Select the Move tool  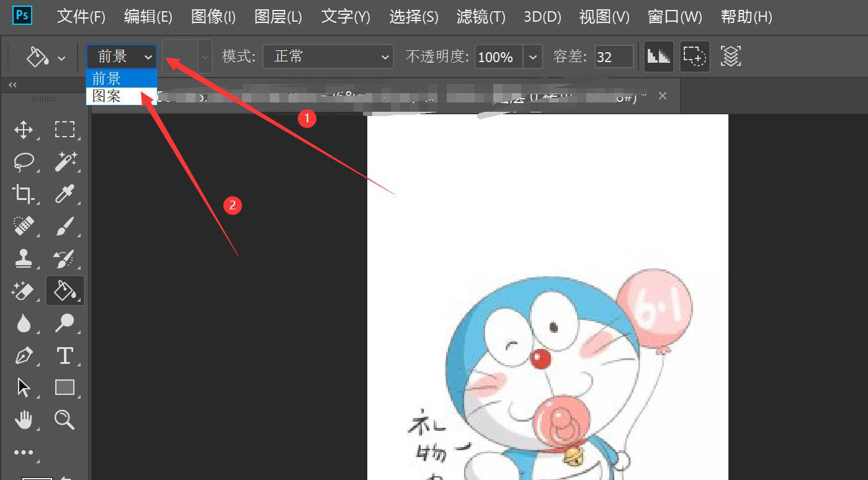coord(24,130)
